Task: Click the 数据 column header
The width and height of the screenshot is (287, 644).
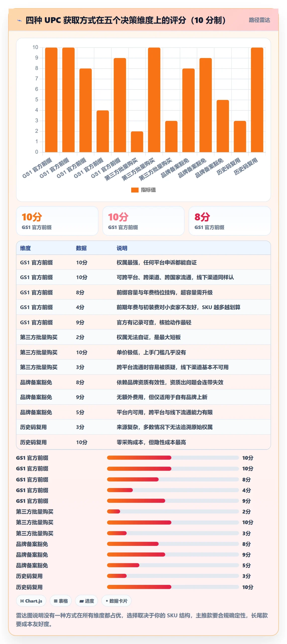Action: (x=81, y=248)
